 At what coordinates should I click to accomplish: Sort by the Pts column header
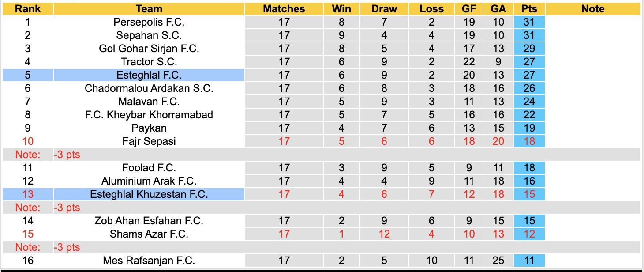click(x=529, y=9)
